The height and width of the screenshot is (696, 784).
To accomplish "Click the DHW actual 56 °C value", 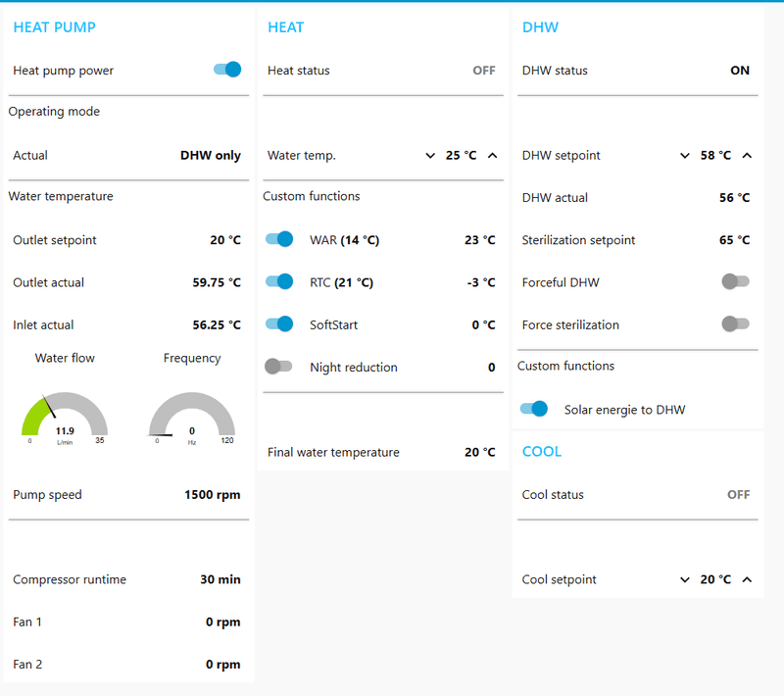I will [734, 197].
